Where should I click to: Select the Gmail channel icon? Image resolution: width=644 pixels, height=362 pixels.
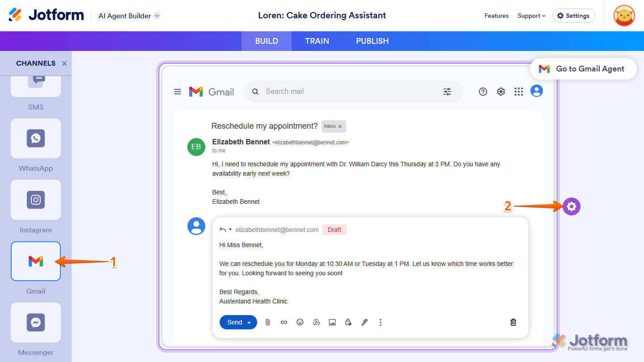point(36,261)
